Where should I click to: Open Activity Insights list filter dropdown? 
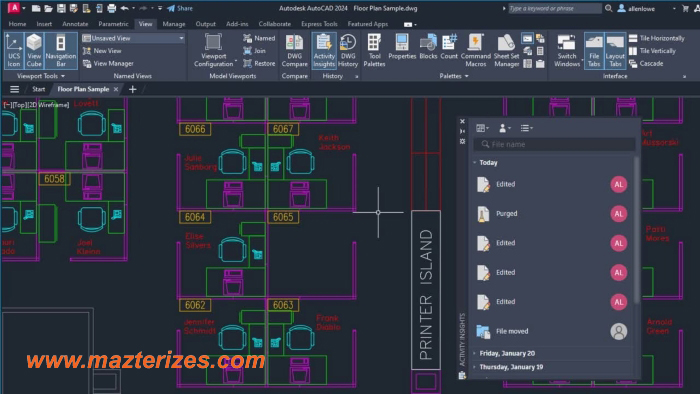526,128
